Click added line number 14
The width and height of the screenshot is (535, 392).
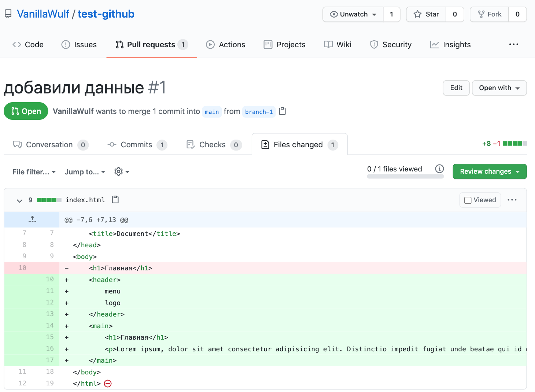click(50, 325)
